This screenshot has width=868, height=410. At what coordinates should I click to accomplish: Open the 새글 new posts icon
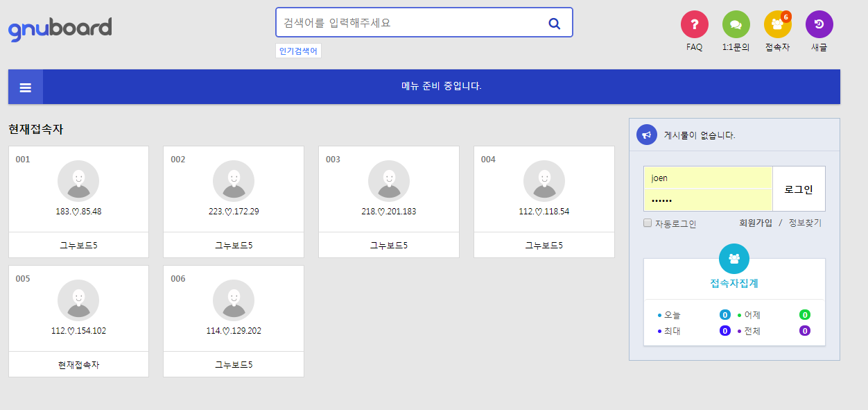click(819, 24)
